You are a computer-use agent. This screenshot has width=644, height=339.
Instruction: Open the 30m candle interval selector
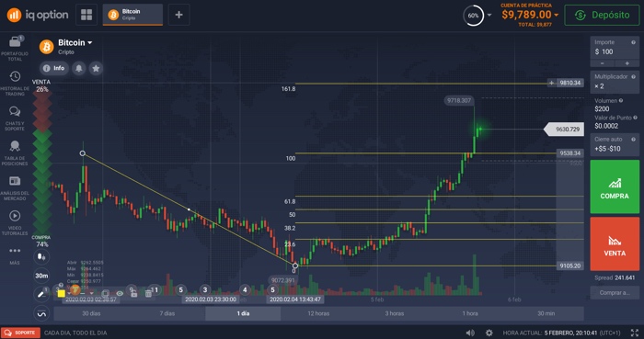coord(41,276)
